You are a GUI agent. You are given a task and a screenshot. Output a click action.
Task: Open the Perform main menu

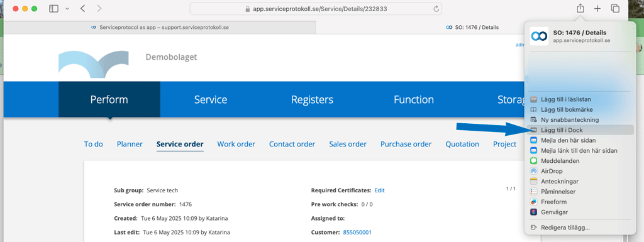[x=109, y=100]
